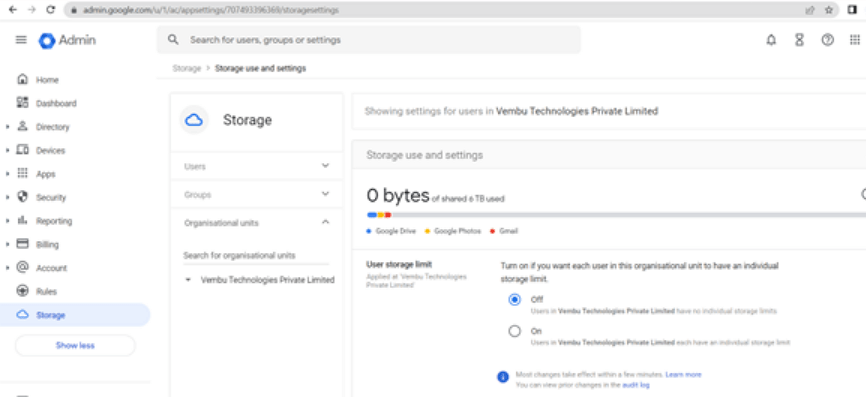Collapse the Vembu Technologies tree arrow
Image resolution: width=866 pixels, height=397 pixels.
pyautogui.click(x=188, y=280)
